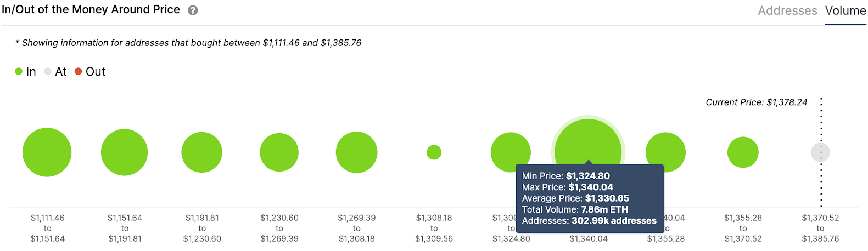Click the $1,370.52 to $1,385.76 axis label
The image size is (868, 251).
(x=820, y=228)
